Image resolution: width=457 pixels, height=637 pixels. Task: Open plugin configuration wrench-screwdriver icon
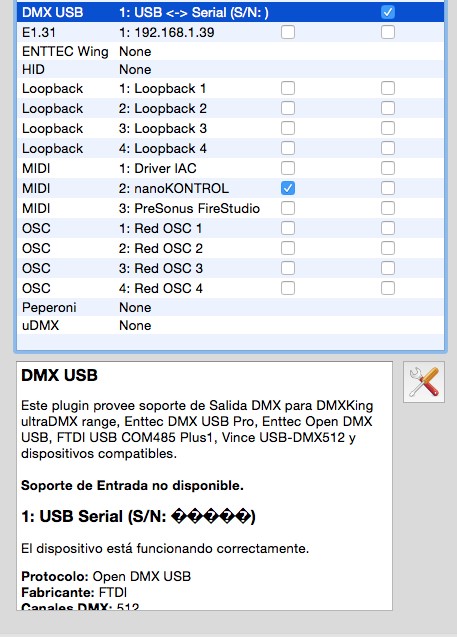point(424,382)
